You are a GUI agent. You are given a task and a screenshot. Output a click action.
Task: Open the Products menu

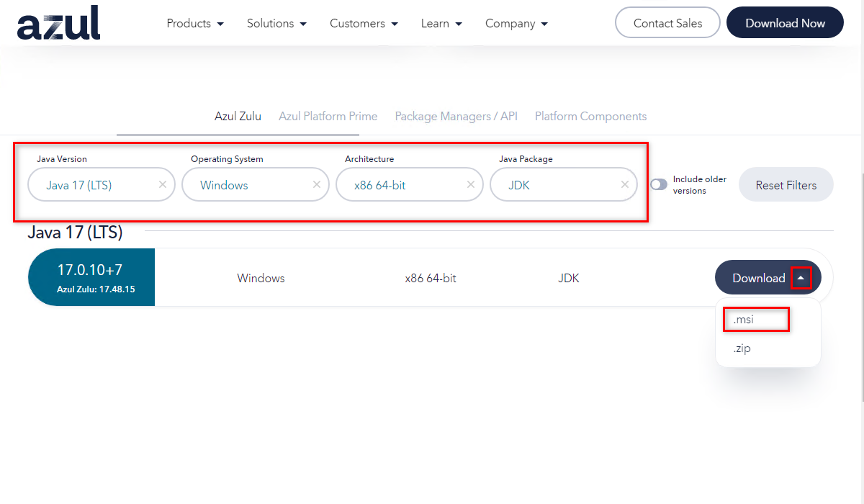[195, 23]
